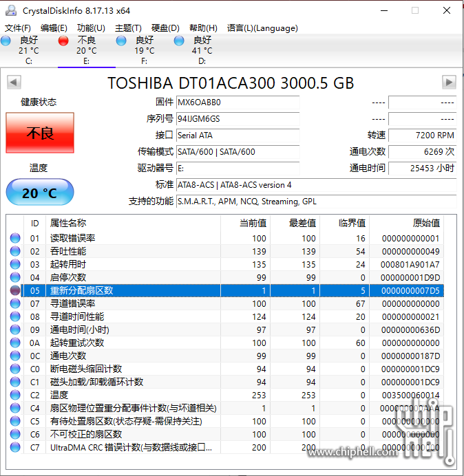Click the next disk arrow button
The image size is (464, 476).
(449, 83)
